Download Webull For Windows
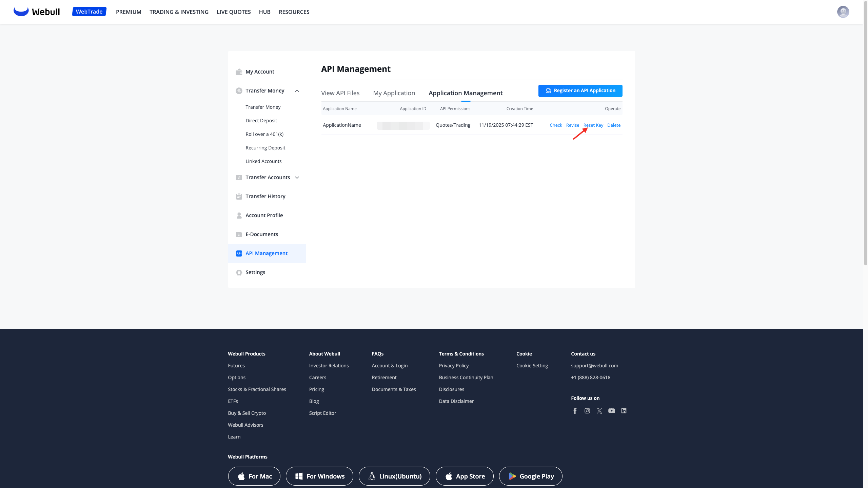The width and height of the screenshot is (868, 488). [319, 476]
